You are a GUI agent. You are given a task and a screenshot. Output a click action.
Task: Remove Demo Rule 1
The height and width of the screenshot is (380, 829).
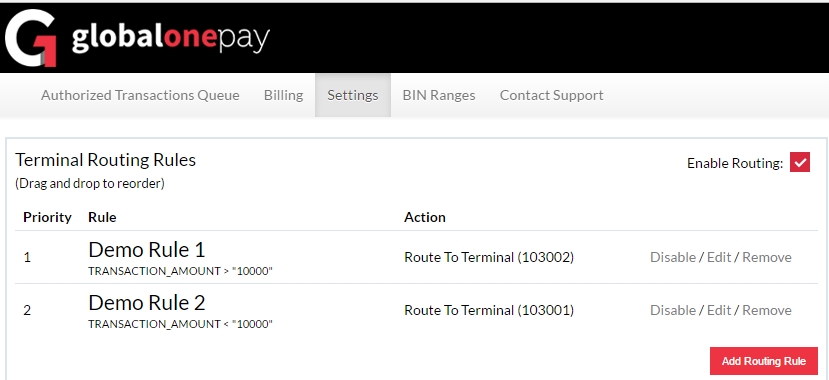767,257
